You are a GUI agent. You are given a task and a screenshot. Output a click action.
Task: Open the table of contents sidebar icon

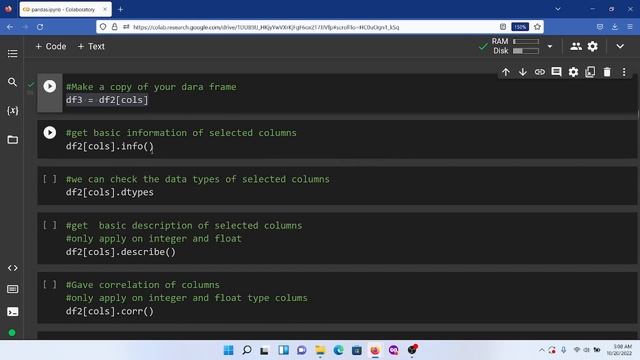12,53
